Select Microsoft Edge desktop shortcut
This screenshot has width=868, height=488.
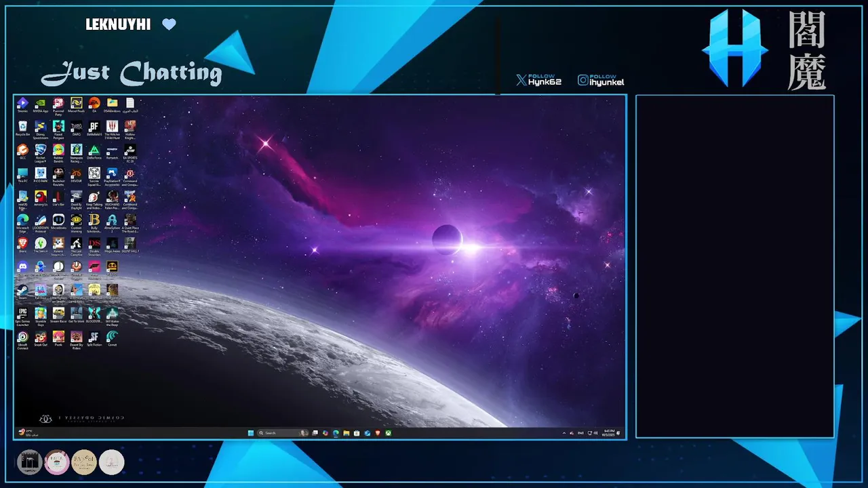[x=22, y=223]
